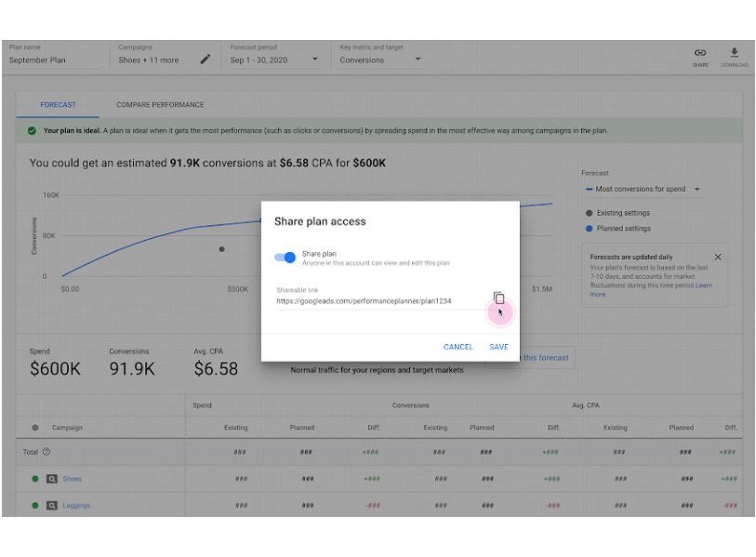Click the $6.58 Avg. CPA value
Screen dimensions: 756x557
click(x=216, y=369)
